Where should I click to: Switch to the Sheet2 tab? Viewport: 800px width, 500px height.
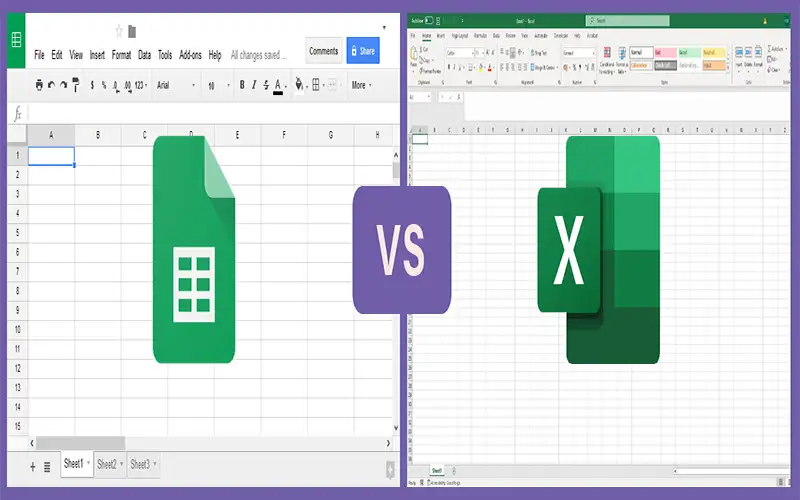[x=109, y=465]
